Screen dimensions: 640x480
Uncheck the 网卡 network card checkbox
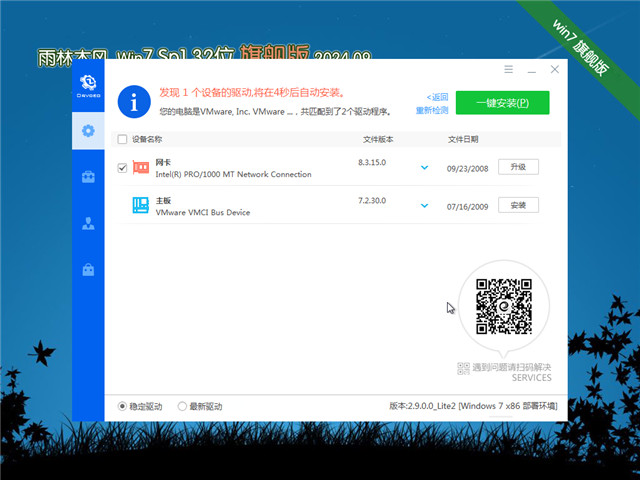click(x=122, y=168)
